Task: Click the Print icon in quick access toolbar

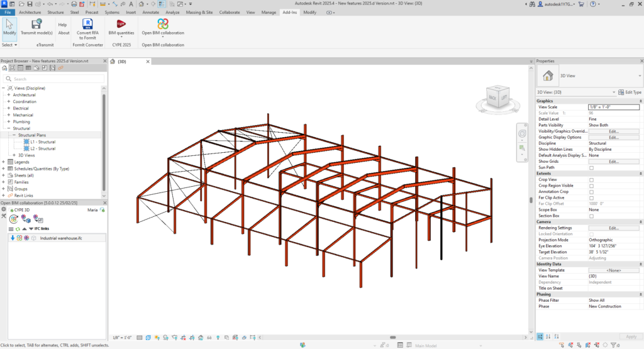Action: pos(74,4)
